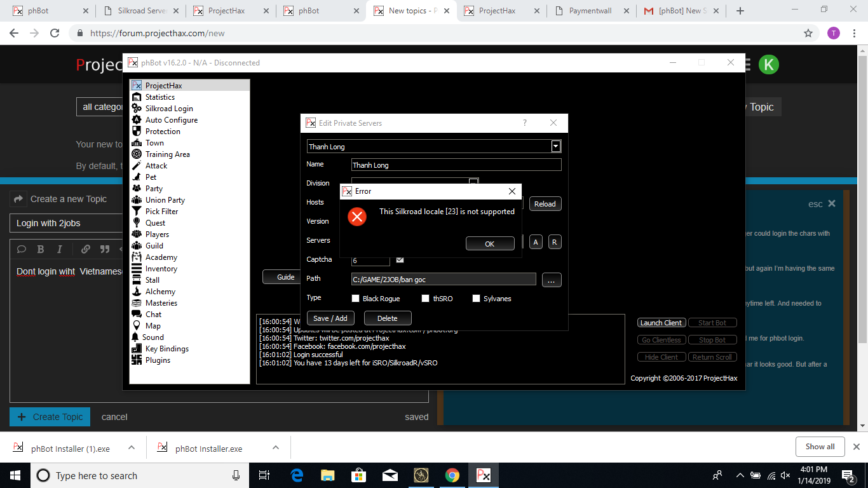The image size is (868, 488).
Task: Expand the phBot Installer (1).exe download menu
Action: pos(132,448)
